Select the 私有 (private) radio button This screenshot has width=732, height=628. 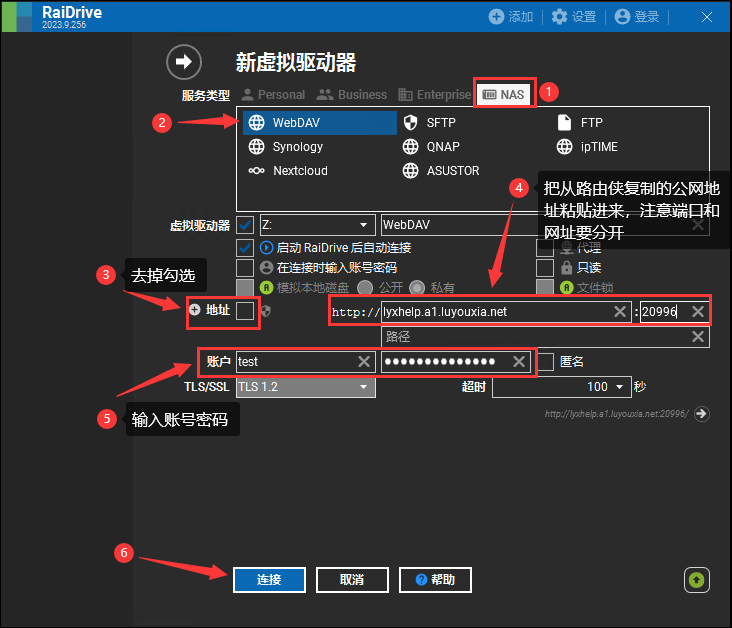tap(417, 288)
